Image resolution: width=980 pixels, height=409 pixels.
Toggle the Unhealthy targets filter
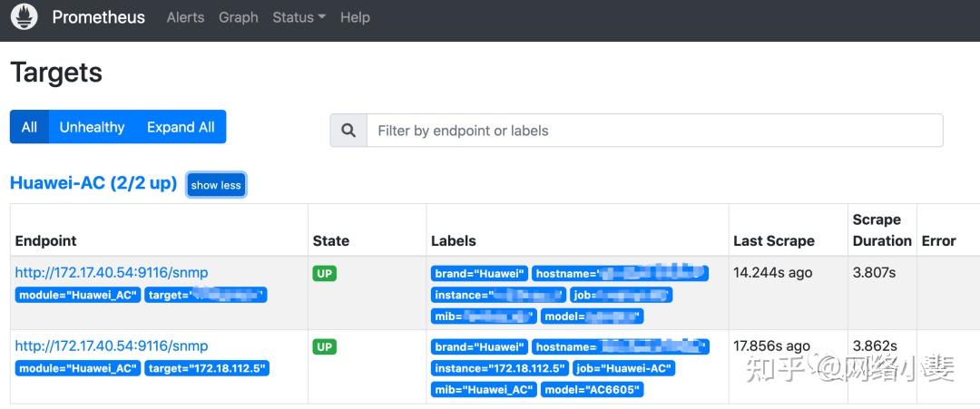point(92,127)
